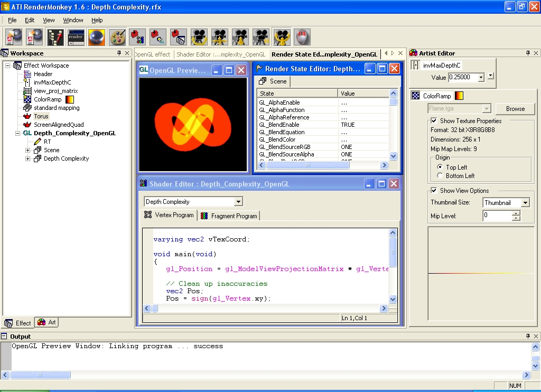Open the Flame.tga texture dropdown

(487, 109)
